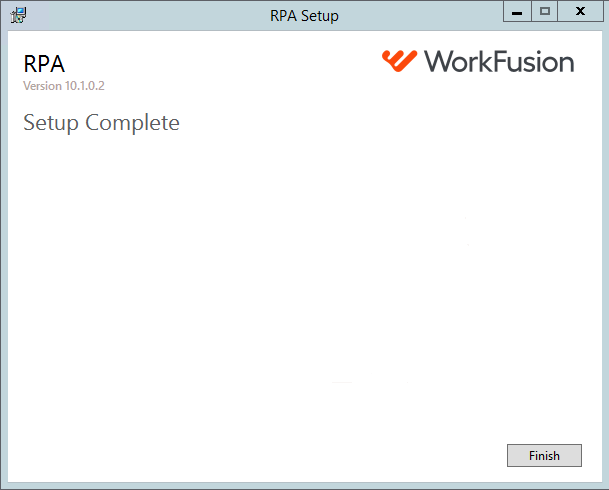Click the word Setup in the heading
Image resolution: width=609 pixels, height=490 pixels.
click(51, 123)
